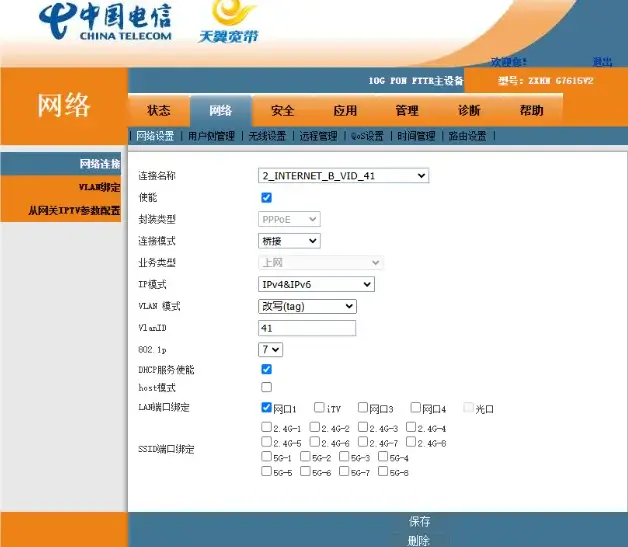The image size is (628, 547).
Task: Check the 2.4G-5 SSID checkbox
Action: pyautogui.click(x=266, y=442)
